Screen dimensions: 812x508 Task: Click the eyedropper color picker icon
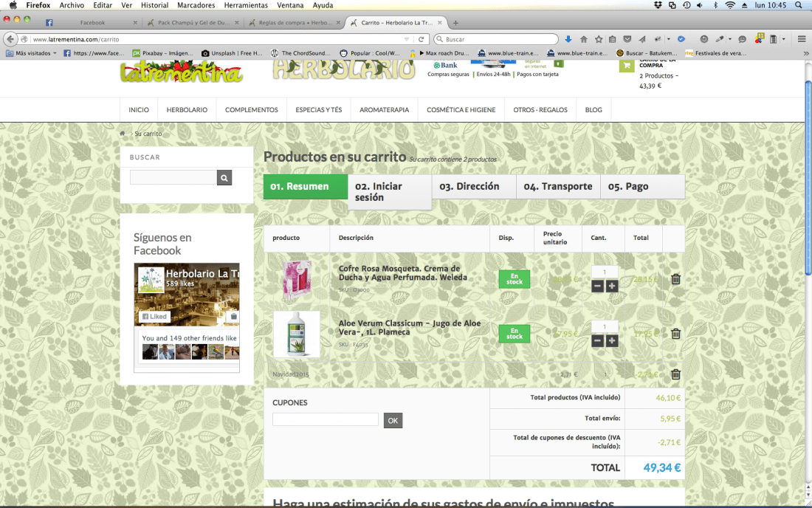[x=719, y=39]
